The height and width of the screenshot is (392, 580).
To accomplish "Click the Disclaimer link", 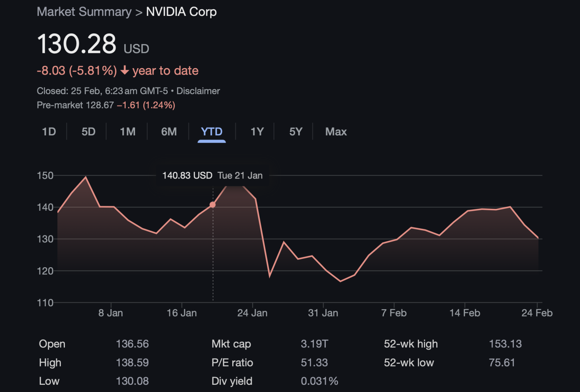I will (x=198, y=91).
